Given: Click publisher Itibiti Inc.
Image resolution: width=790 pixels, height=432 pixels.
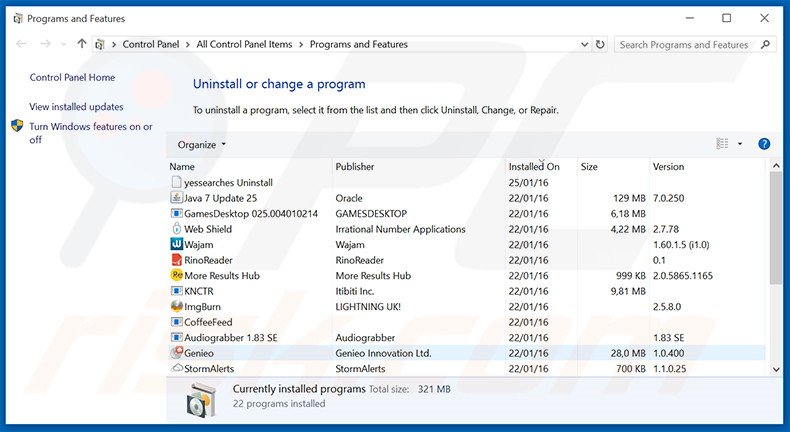Looking at the screenshot, I should click(x=355, y=291).
